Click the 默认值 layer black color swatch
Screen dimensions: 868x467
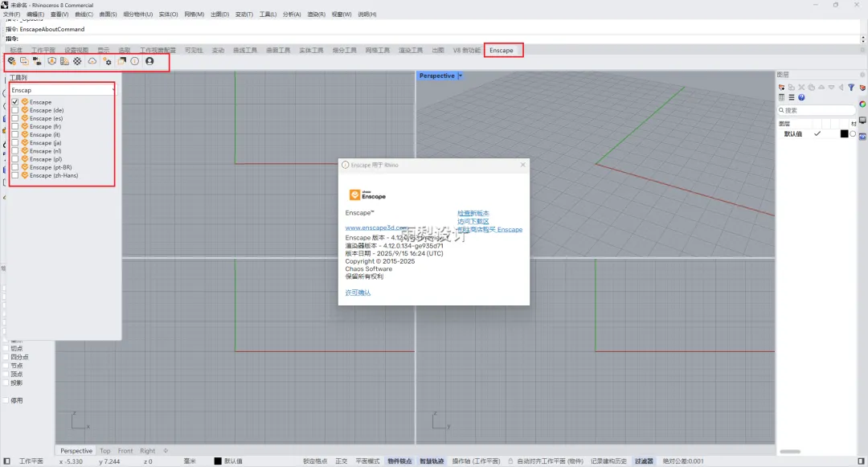844,134
